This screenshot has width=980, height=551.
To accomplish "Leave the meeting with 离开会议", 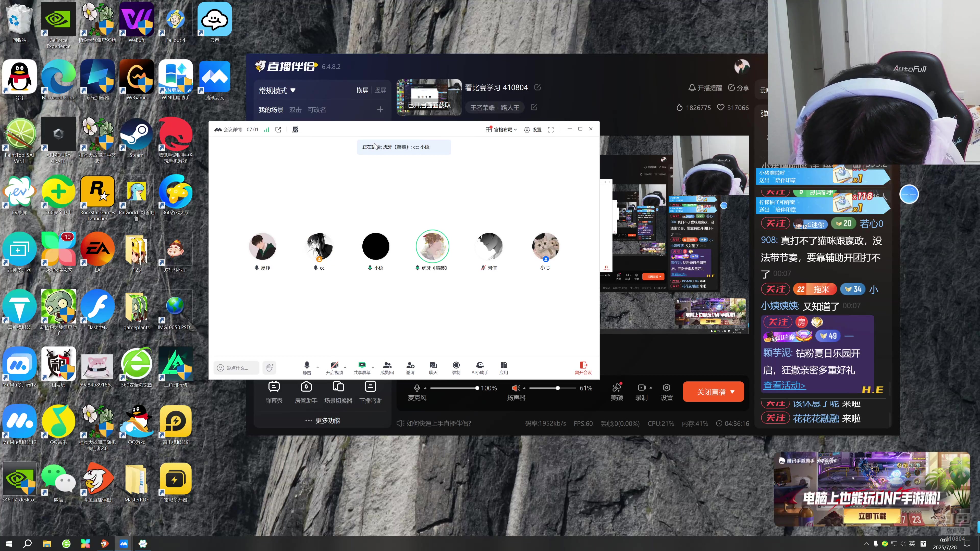I will pyautogui.click(x=583, y=368).
